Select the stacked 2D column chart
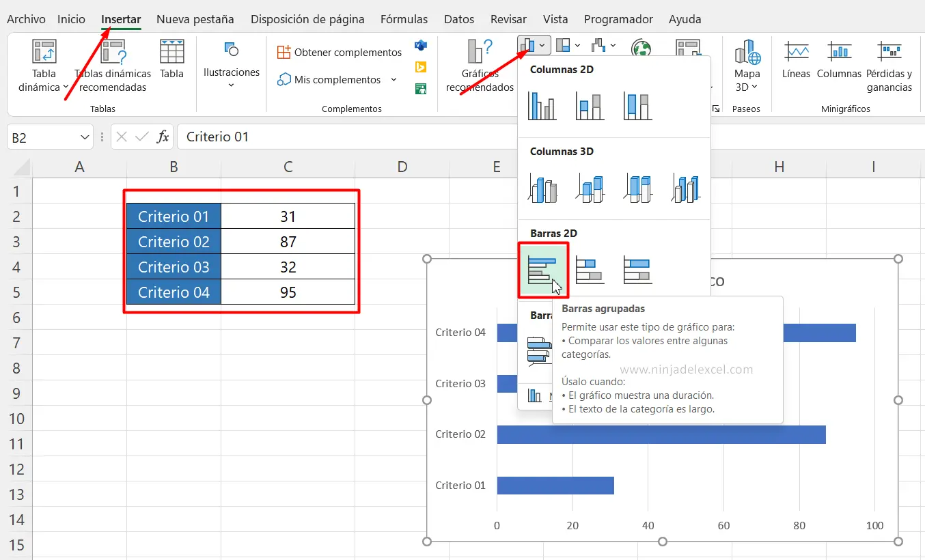The height and width of the screenshot is (560, 925). click(590, 107)
